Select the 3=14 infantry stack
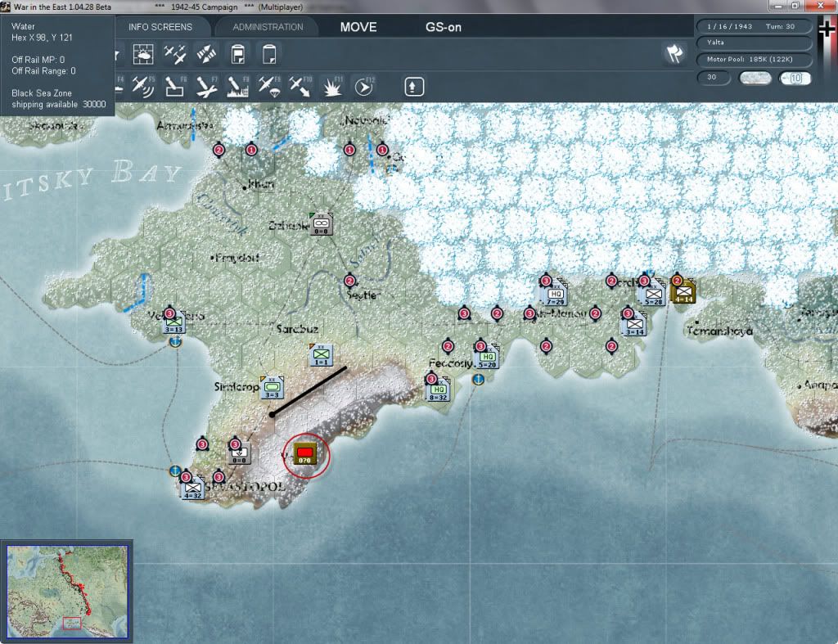Screen dimensions: 838x644 [x=634, y=324]
